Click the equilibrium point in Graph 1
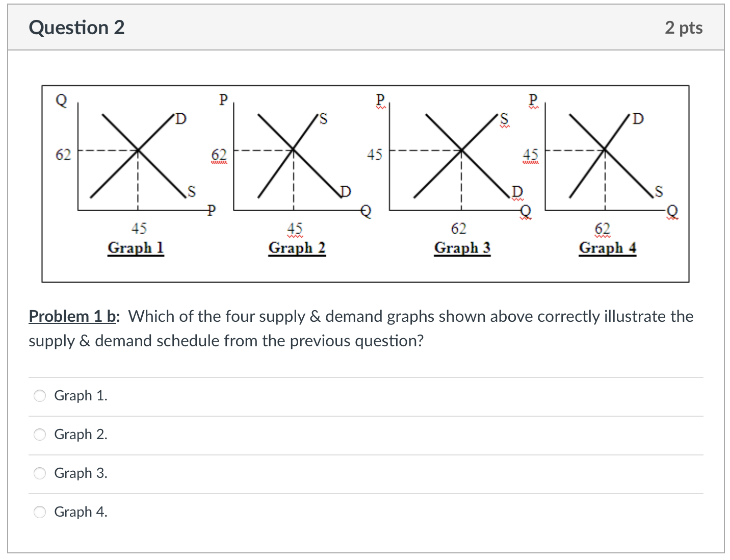 137,150
